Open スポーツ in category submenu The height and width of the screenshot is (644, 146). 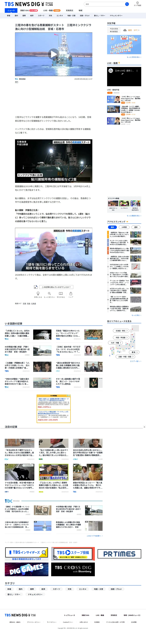pyautogui.click(x=41, y=15)
